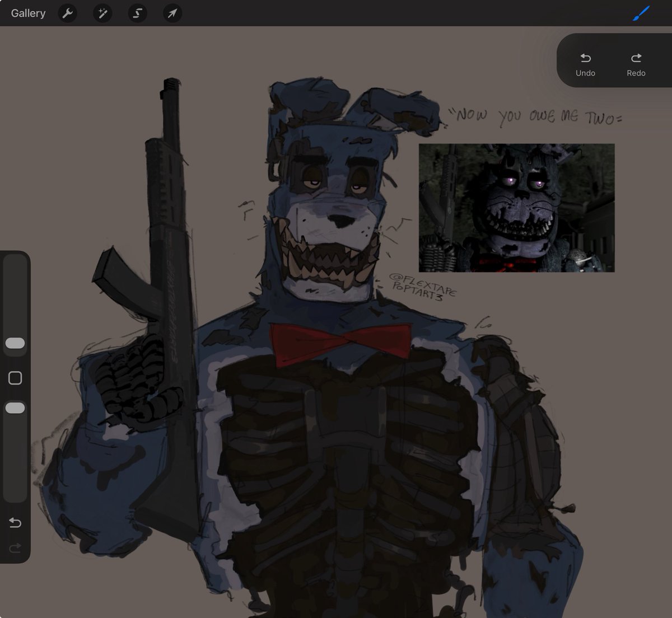Select Gallery from the top bar
672x618 pixels.
(28, 13)
